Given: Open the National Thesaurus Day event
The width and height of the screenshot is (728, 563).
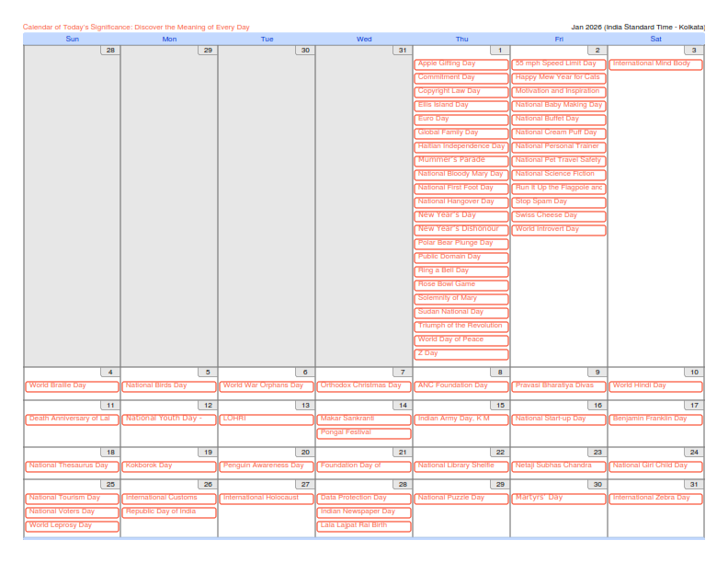Looking at the screenshot, I should tap(72, 465).
